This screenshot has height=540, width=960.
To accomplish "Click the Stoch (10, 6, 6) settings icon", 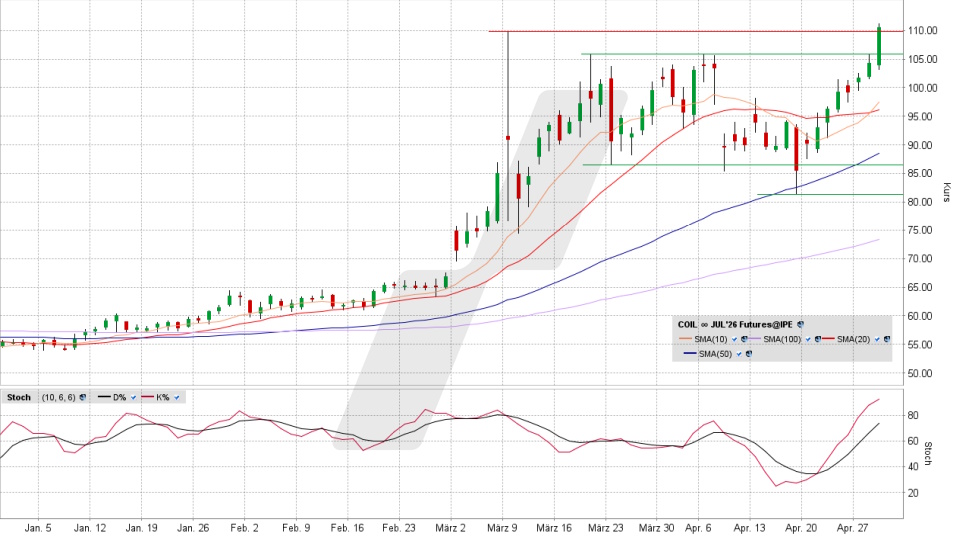I will [x=82, y=397].
